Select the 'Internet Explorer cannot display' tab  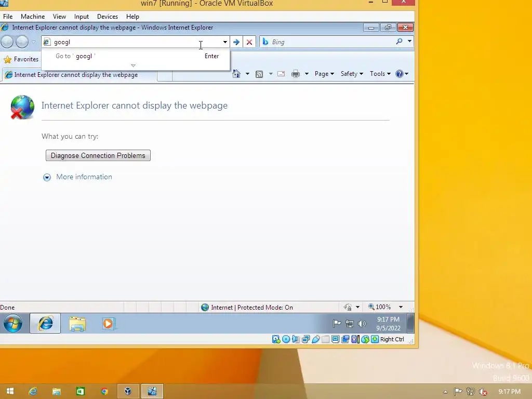(x=79, y=75)
